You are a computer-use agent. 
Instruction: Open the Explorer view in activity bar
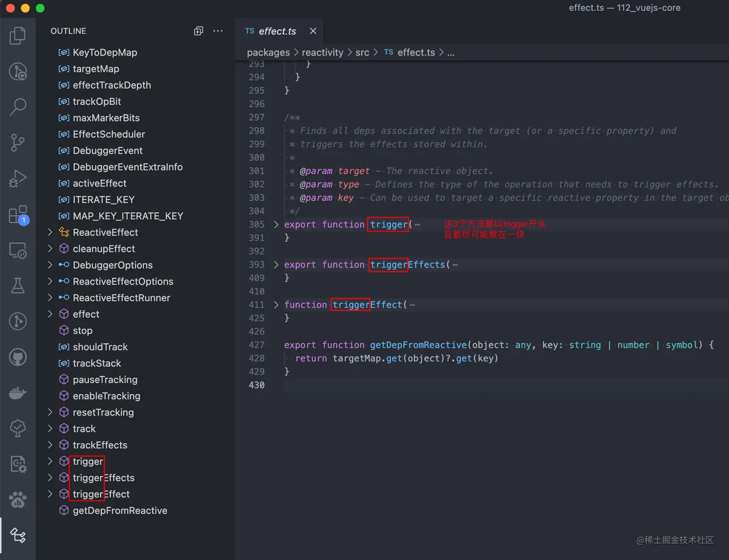(x=18, y=36)
